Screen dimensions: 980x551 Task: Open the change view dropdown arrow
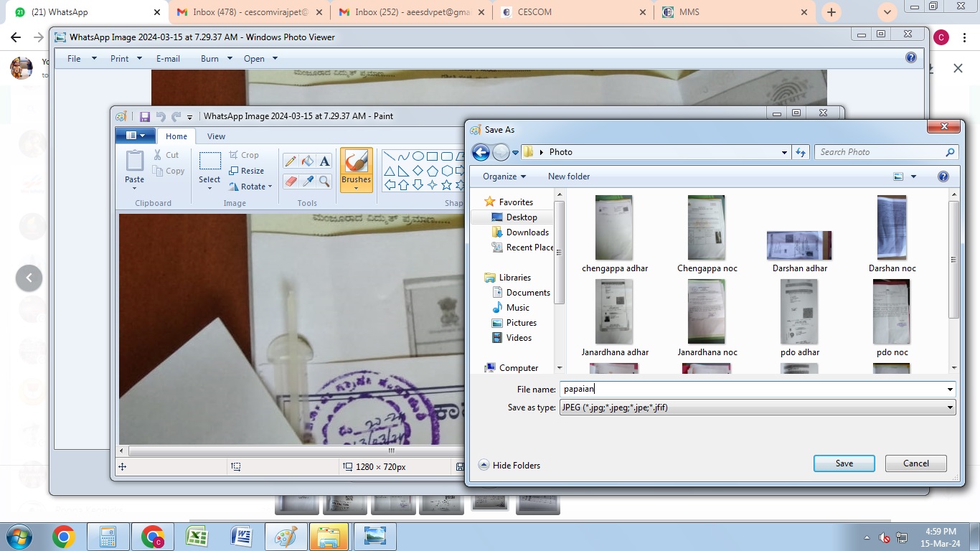point(913,176)
